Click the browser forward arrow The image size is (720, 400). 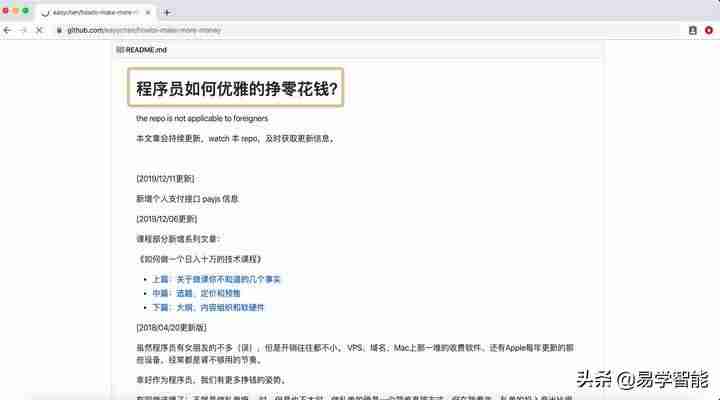click(23, 30)
